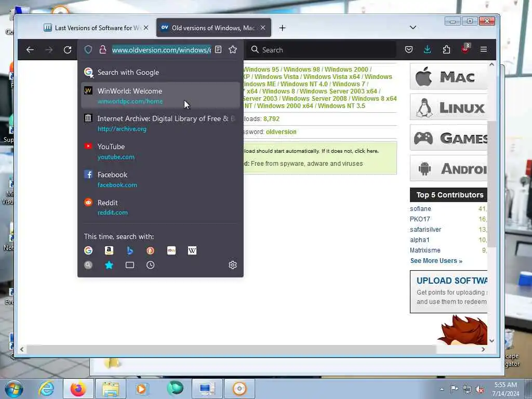Viewport: 532px width, 399px height.
Task: Click the Upload Software banner
Action: 448,292
